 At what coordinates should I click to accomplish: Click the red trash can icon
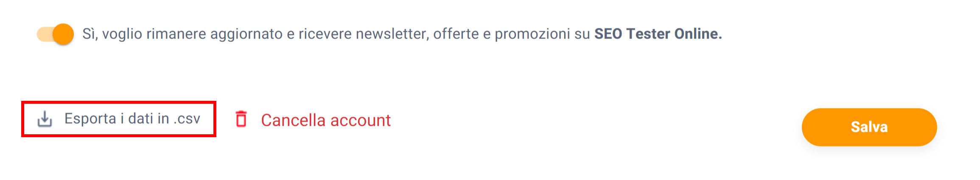point(241,119)
